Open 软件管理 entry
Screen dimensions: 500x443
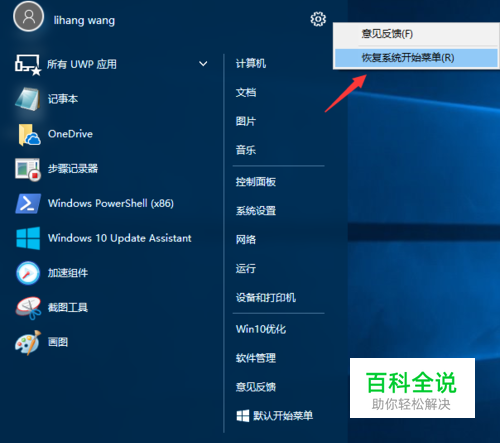click(256, 358)
